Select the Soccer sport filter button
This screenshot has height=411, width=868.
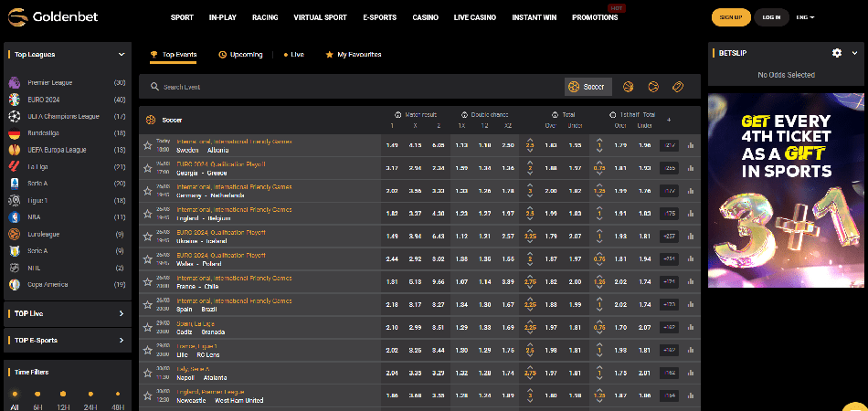587,87
